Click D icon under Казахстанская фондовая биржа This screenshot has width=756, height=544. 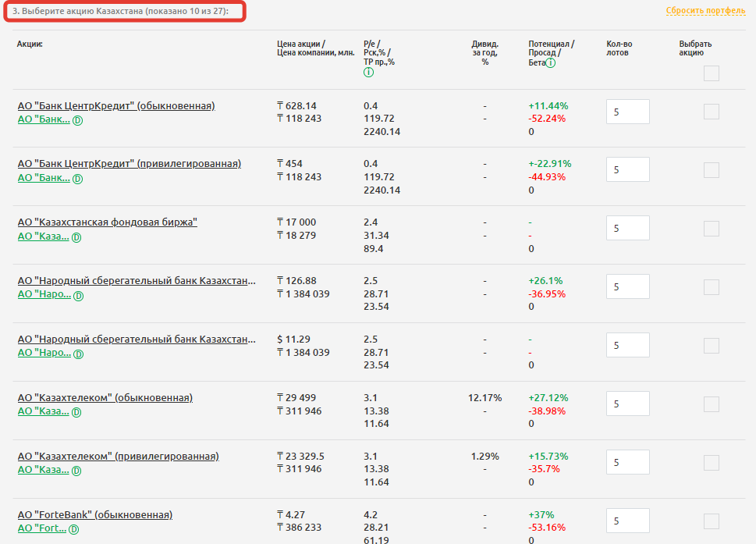click(76, 237)
